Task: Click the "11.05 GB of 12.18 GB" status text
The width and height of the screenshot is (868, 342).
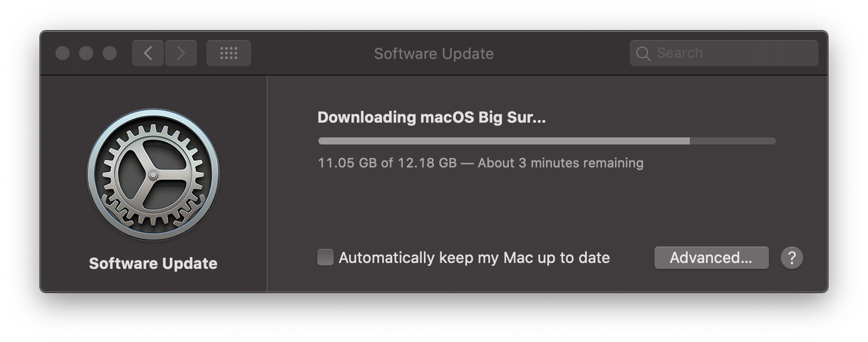Action: [387, 163]
